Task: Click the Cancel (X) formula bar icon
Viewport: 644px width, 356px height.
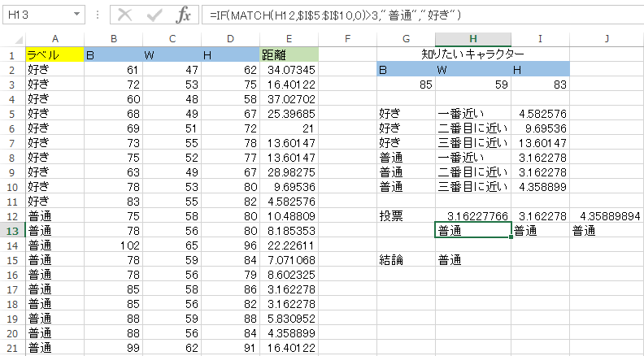Action: pyautogui.click(x=125, y=15)
